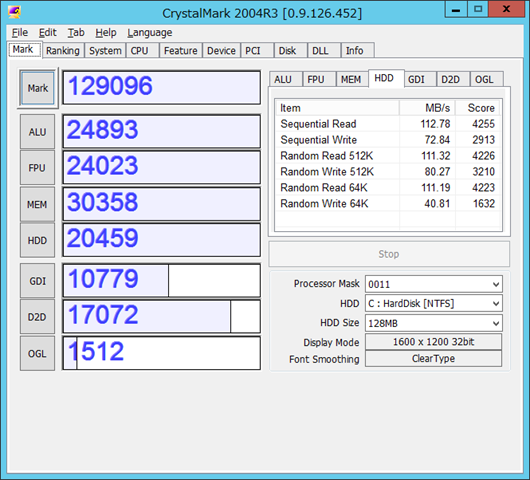Click the CrystalMark app icon in title bar

click(x=15, y=13)
